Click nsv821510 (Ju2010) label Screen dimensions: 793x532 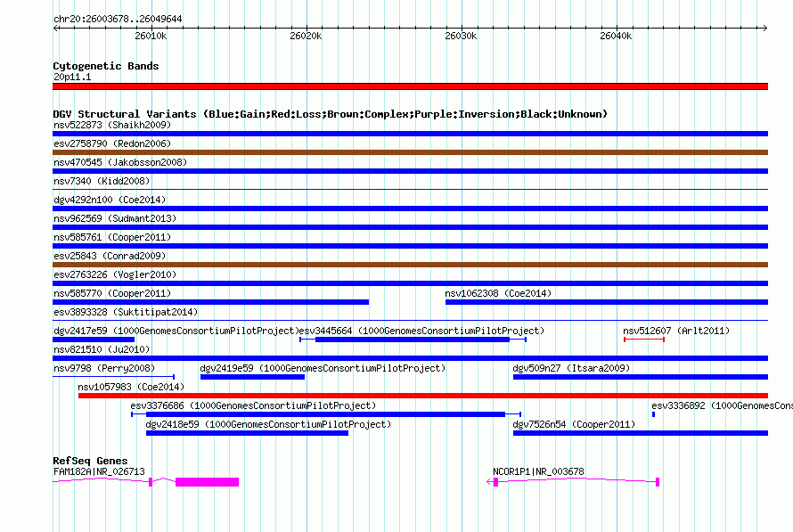tap(102, 349)
